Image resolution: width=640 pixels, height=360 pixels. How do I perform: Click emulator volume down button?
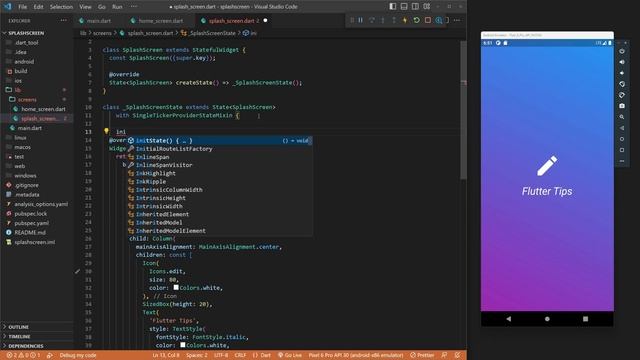coord(622,73)
